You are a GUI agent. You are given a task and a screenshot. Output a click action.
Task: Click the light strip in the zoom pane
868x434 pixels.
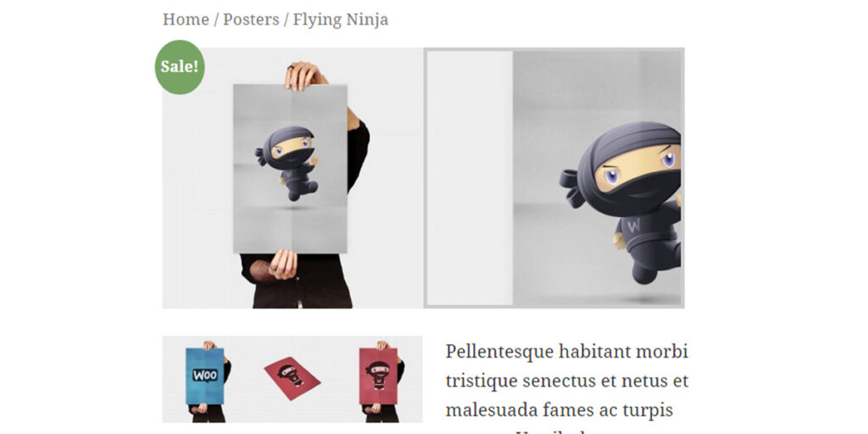pos(470,178)
